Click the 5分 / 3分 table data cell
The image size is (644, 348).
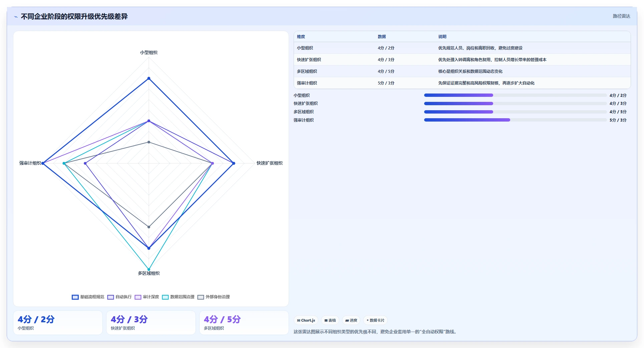[x=386, y=83]
